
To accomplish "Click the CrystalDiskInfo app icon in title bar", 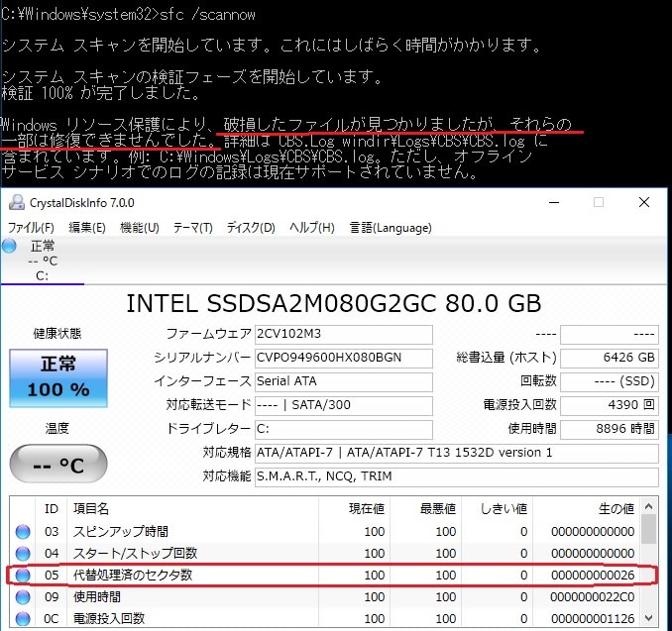I will coord(17,202).
